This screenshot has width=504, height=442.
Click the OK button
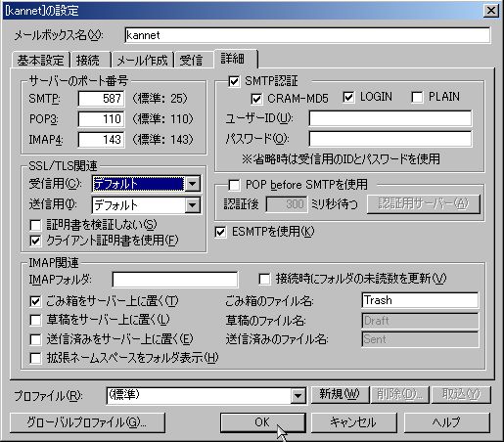coord(262,422)
